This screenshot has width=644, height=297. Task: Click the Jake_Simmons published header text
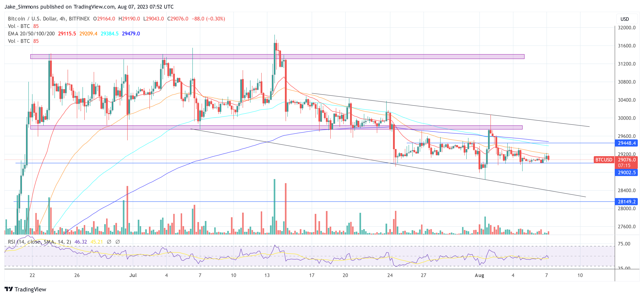click(89, 7)
